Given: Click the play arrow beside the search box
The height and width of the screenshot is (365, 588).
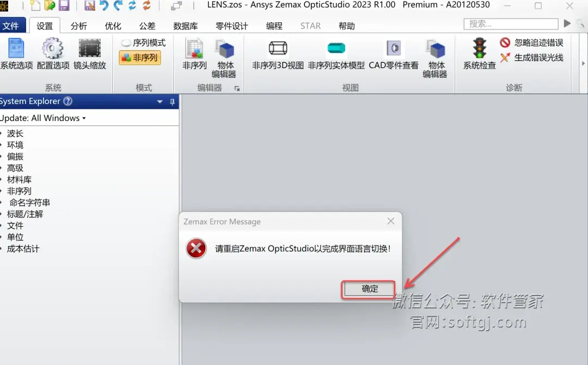Looking at the screenshot, I should pos(567,23).
